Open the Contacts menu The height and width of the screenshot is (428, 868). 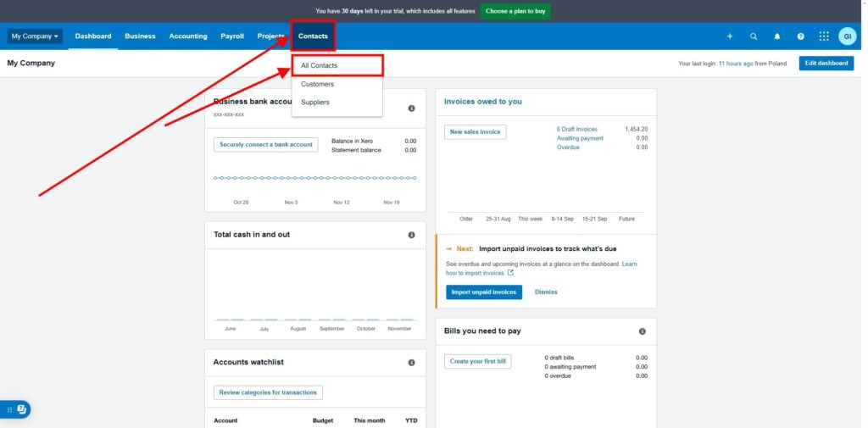[313, 36]
